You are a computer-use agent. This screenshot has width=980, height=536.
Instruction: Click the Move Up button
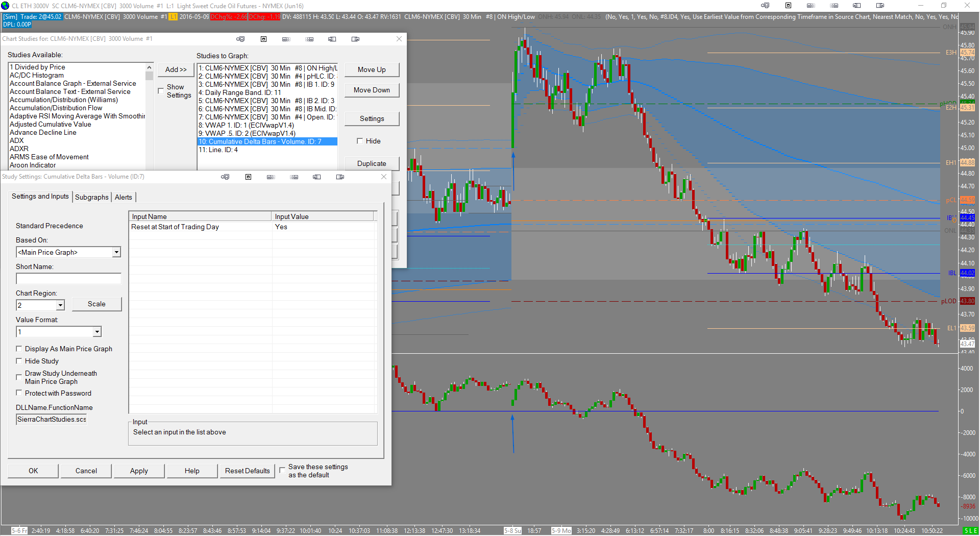click(371, 69)
